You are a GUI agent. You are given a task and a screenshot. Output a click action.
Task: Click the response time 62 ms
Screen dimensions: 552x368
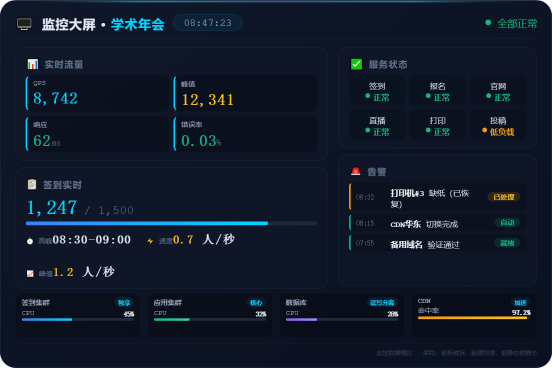coord(46,141)
